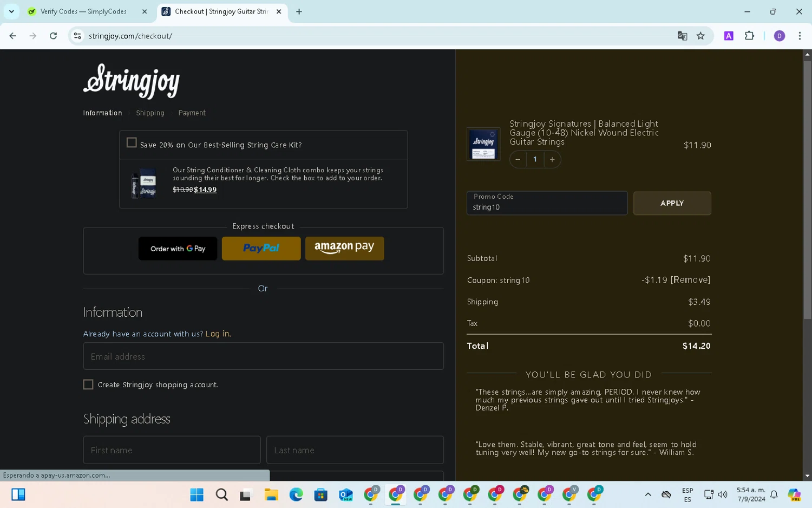Viewport: 812px width, 508px height.
Task: Close the Verify Codes SimplyCodes tab
Action: [x=145, y=11]
